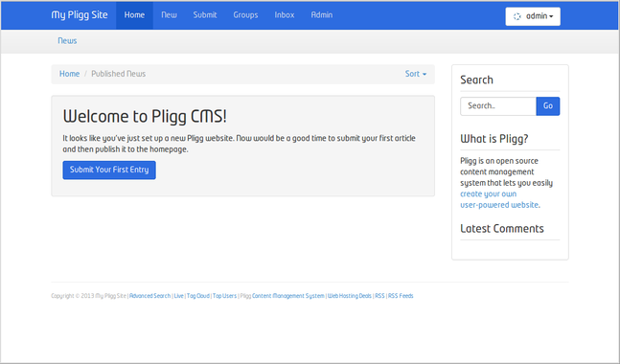Click the Search sidebar heading
Viewport: 620px width, 364px height.
[476, 80]
